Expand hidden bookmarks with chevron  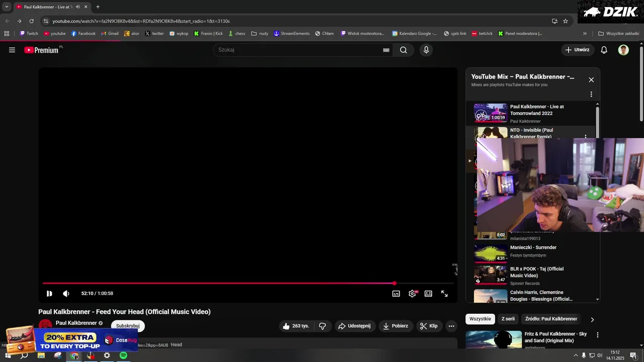585,34
